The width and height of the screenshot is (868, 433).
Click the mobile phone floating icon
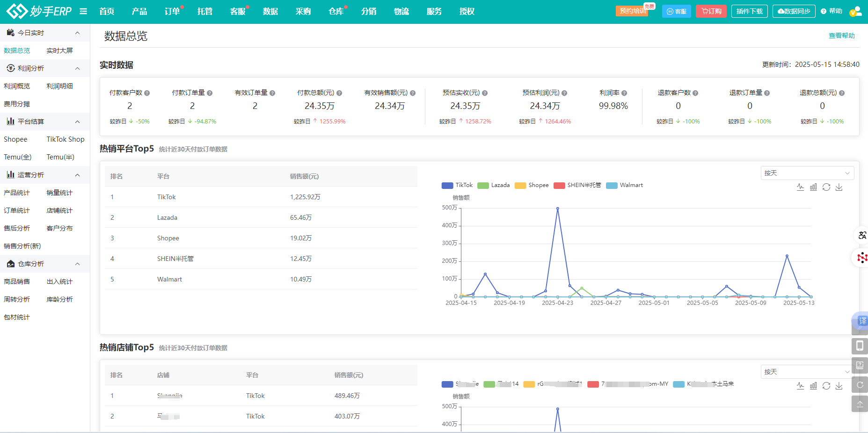[860, 346]
